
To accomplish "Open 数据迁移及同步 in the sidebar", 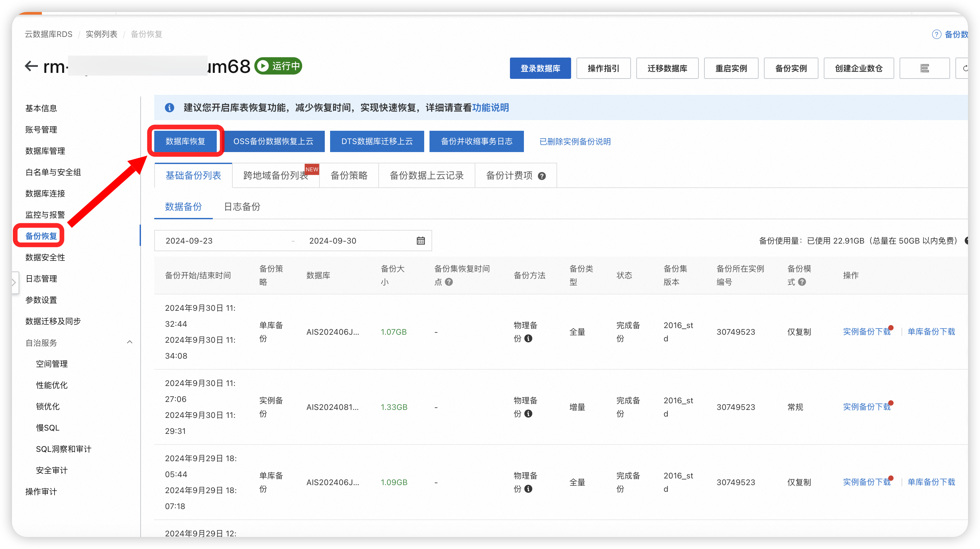I will point(53,321).
